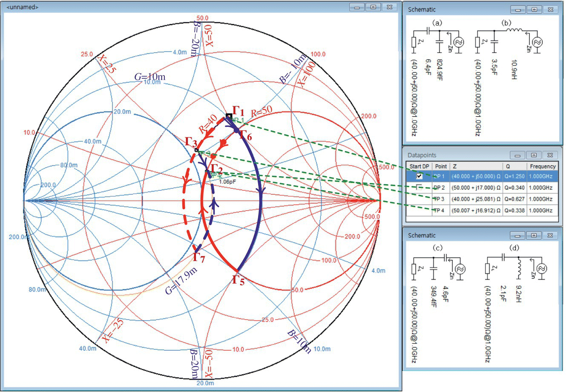This screenshot has width=566, height=392.
Task: Click the 1.06pF label on the Smith chart
Action: coord(227,181)
